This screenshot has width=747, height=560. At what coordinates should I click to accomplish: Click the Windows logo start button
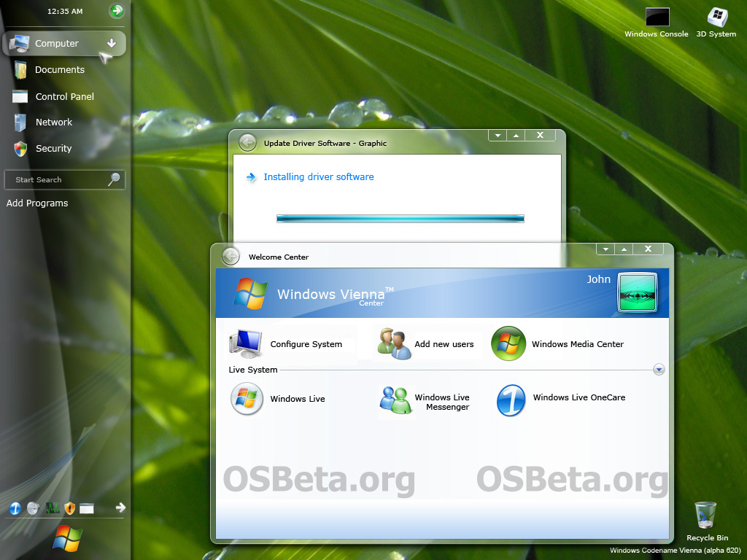pos(66,540)
